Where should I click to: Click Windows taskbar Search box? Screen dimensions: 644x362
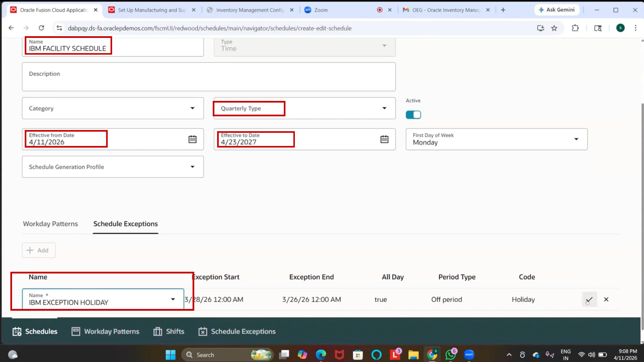[227, 355]
